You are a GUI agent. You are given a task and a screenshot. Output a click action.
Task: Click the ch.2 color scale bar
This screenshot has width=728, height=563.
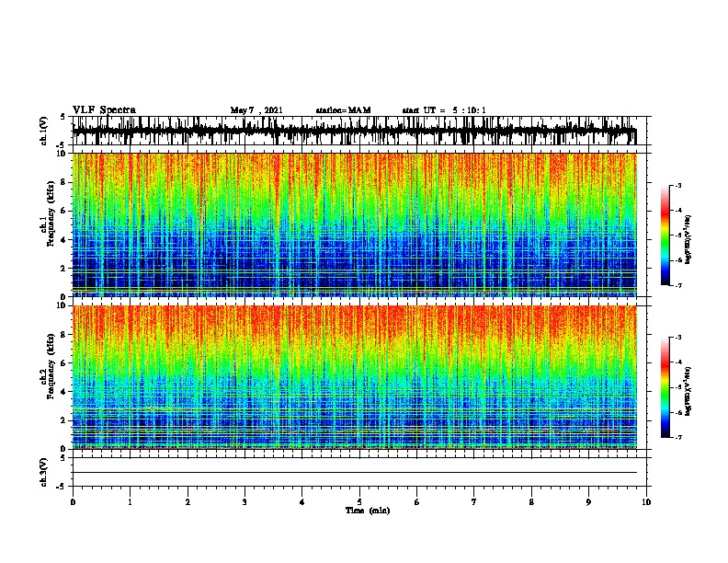point(665,387)
